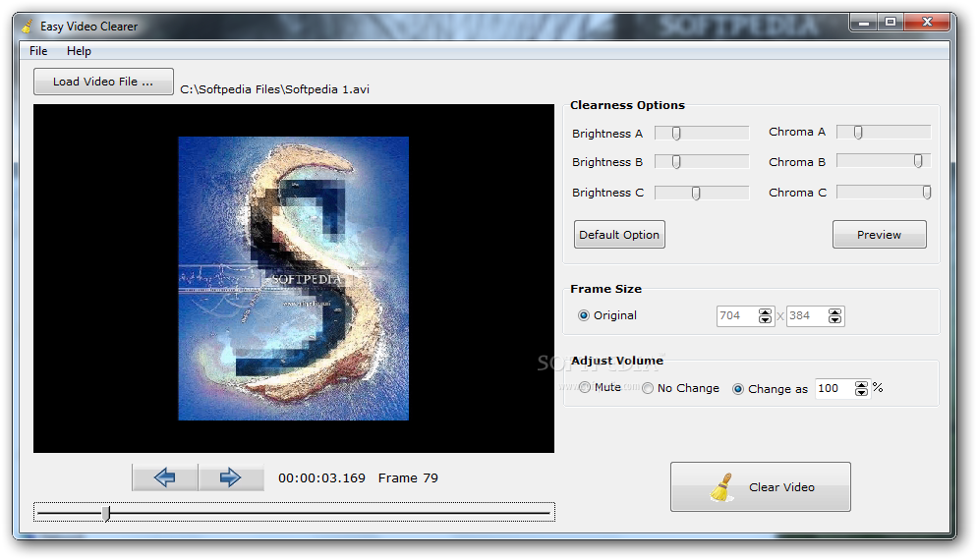Click the volume percentage field showing 100
The height and width of the screenshot is (560, 977).
pos(834,389)
